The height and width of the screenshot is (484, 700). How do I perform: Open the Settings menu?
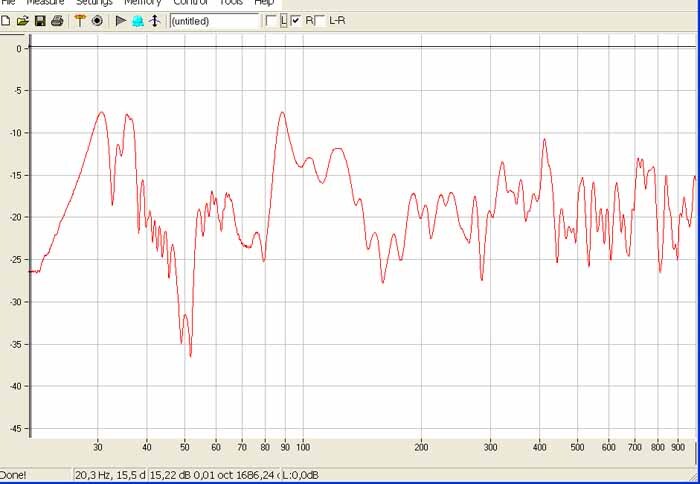coord(94,3)
